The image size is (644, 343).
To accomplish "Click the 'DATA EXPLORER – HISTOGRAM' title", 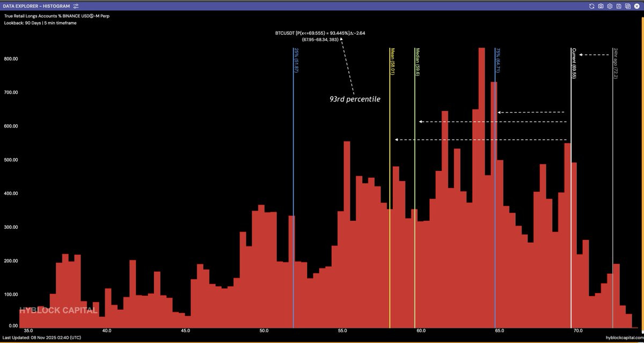I will 36,5.
